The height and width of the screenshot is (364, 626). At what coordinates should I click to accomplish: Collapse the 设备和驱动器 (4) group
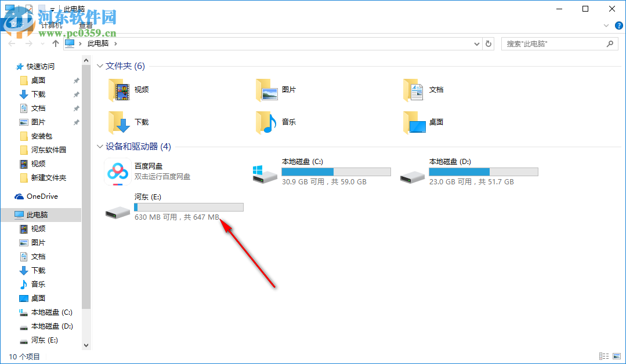pyautogui.click(x=100, y=147)
